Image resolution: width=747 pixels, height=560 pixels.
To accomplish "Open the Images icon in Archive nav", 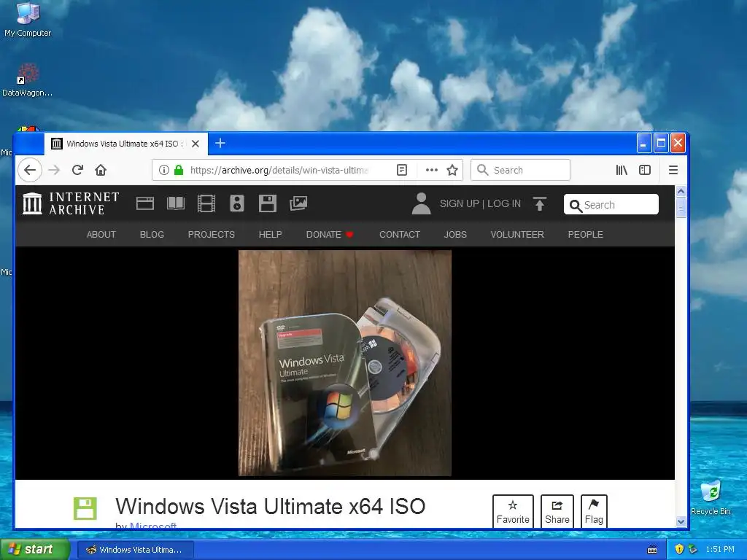I will [x=298, y=203].
